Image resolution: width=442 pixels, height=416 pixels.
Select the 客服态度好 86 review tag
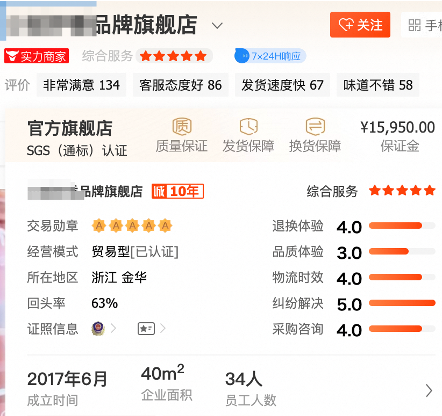tap(181, 85)
